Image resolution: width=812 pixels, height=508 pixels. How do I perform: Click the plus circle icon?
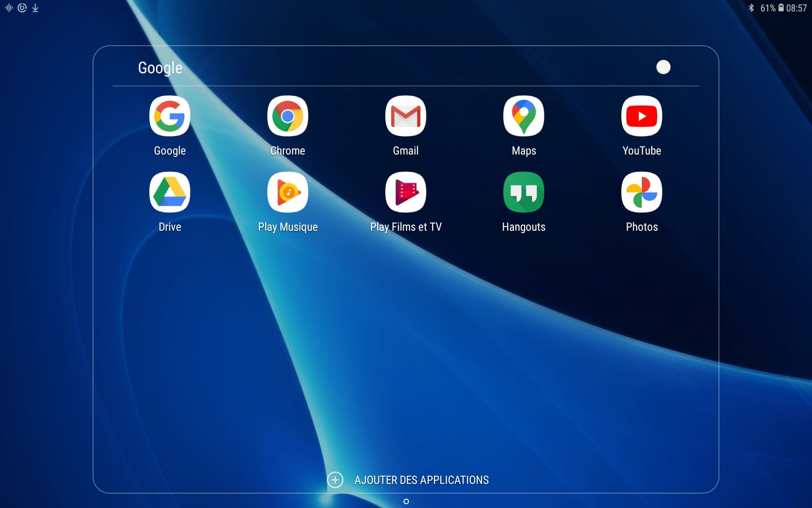click(335, 480)
